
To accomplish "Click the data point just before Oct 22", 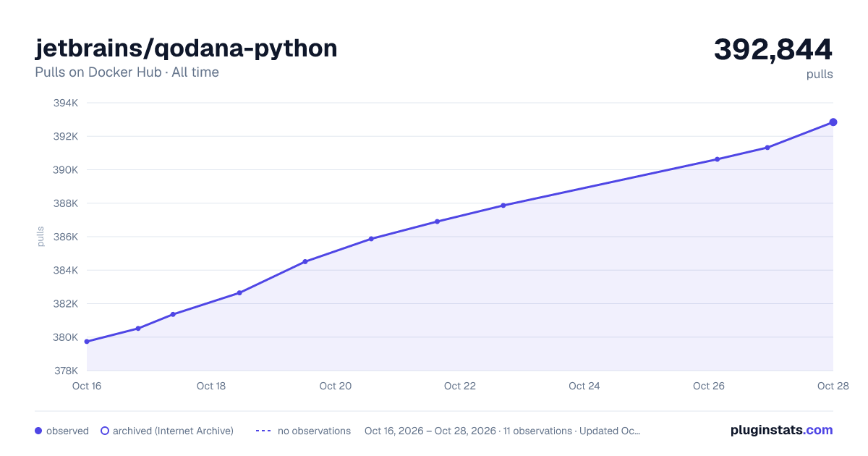I will [438, 221].
